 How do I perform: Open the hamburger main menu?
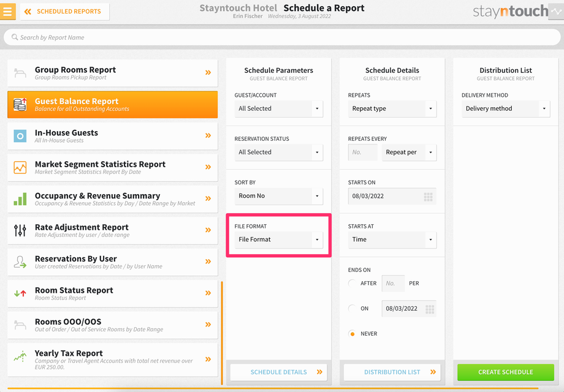[x=7, y=11]
